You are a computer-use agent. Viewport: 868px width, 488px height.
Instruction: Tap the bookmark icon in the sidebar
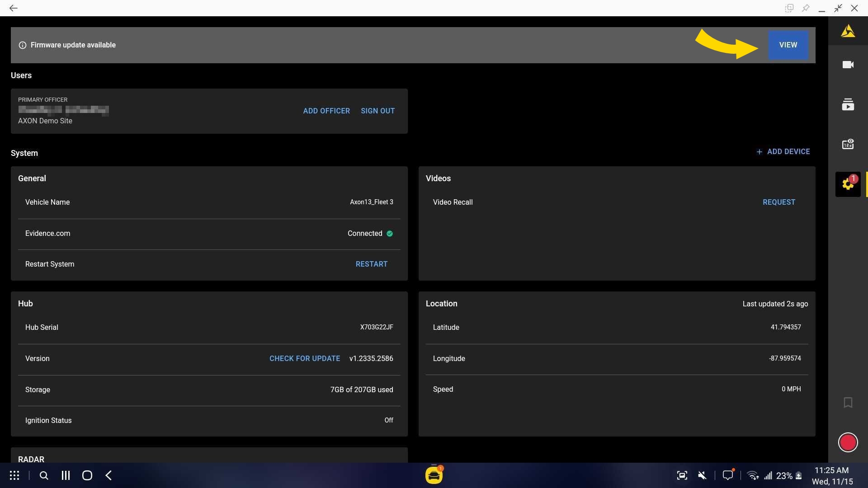pos(848,402)
